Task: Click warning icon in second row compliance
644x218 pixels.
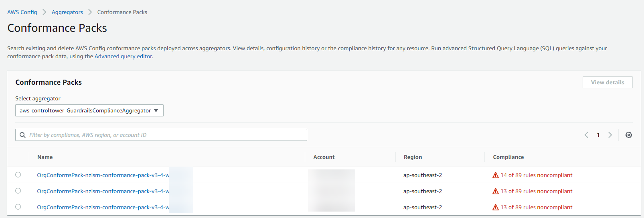Action: [496, 191]
